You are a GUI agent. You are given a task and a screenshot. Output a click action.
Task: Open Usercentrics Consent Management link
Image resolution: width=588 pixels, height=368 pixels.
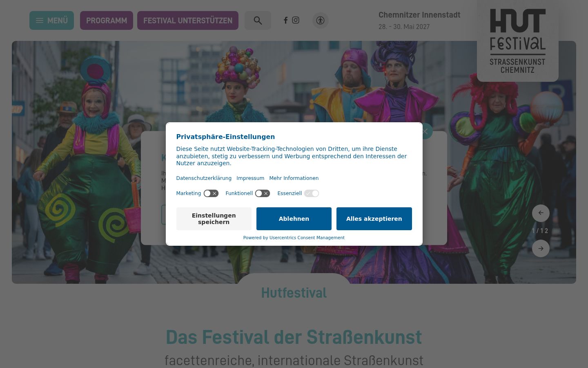pyautogui.click(x=307, y=238)
